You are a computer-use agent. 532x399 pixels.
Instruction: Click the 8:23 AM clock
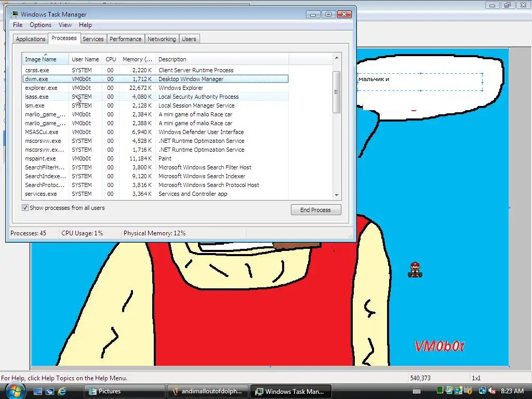512,391
